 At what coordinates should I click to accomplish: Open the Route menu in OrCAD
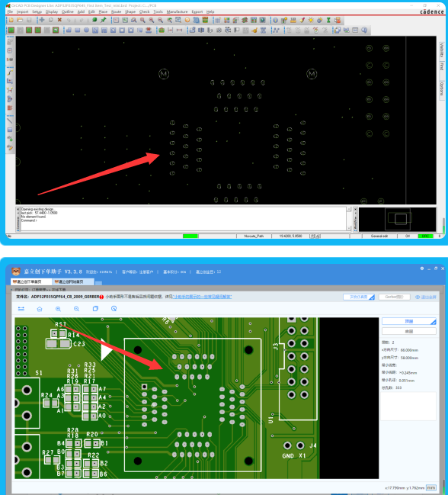[x=116, y=11]
